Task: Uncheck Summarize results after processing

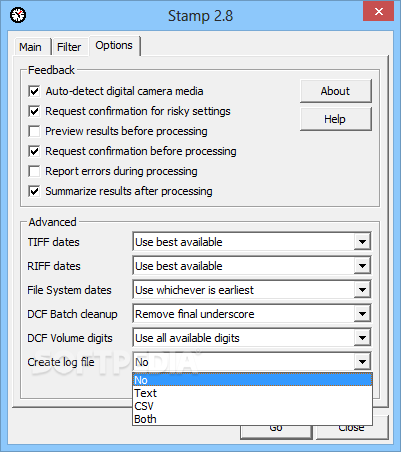Action: click(34, 191)
